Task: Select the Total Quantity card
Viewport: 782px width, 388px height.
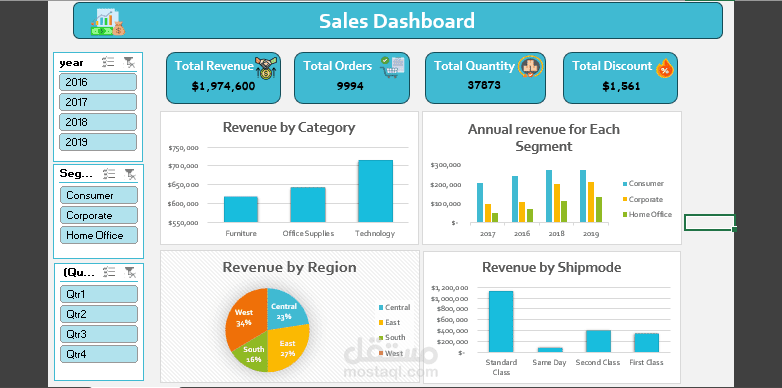Action: pos(485,78)
